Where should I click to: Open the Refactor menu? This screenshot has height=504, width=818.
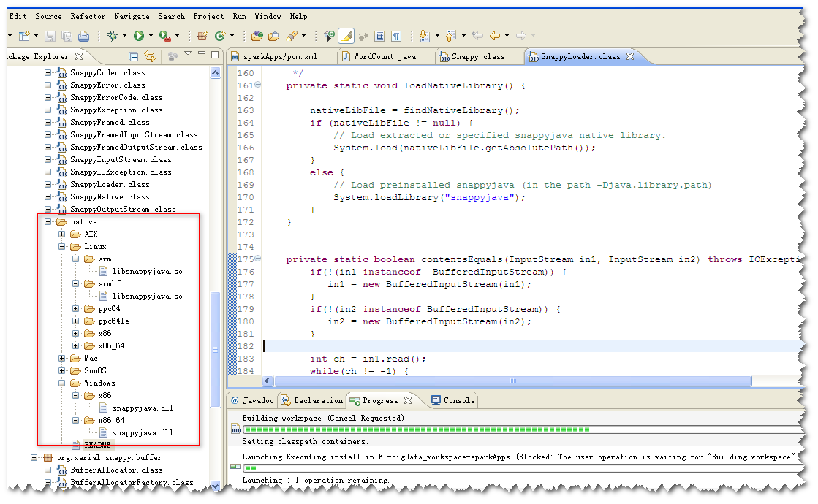88,16
